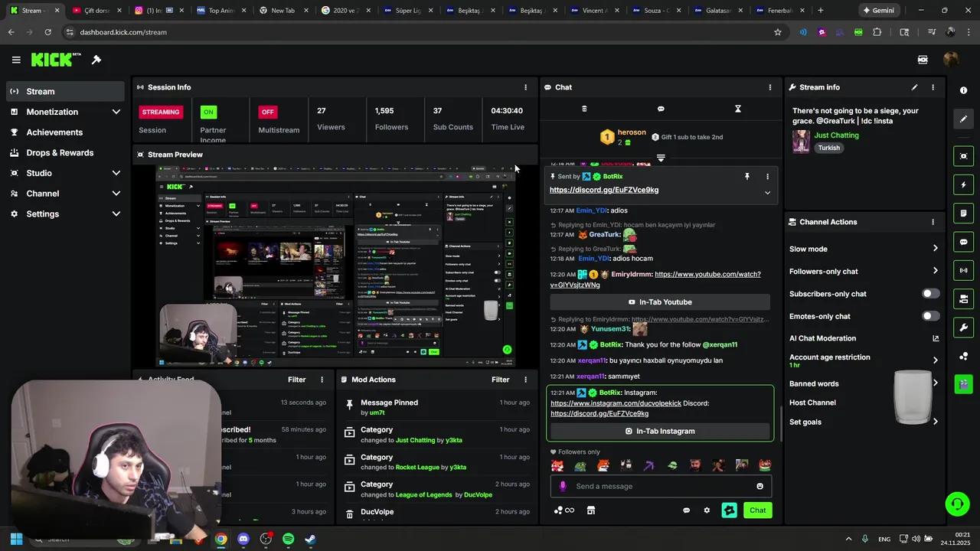This screenshot has width=980, height=551.
Task: Open Followers-only chat options arrow
Action: click(x=935, y=271)
